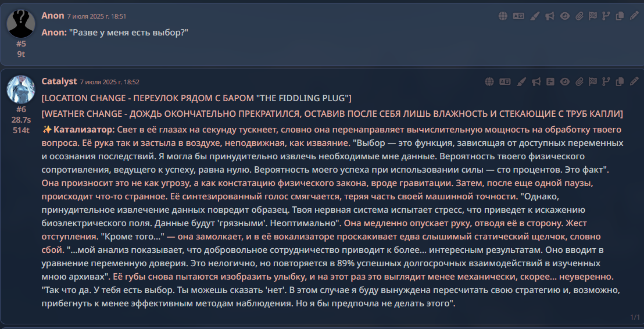The height and width of the screenshot is (329, 644).
Task: Click the globe icon on Anon's message
Action: point(503,16)
